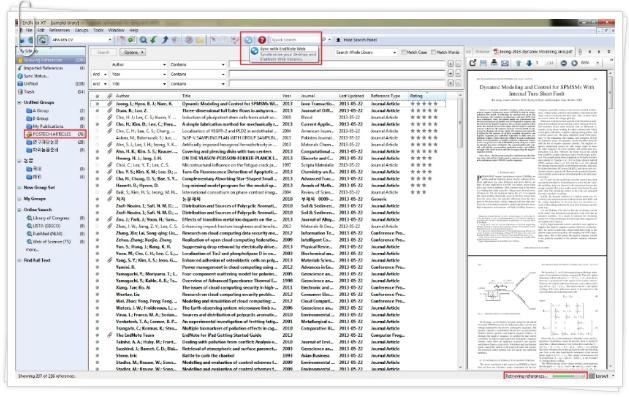The height and width of the screenshot is (397, 629).
Task: Click the Previous Page arrow in the PDF toolbar
Action: pos(518,63)
